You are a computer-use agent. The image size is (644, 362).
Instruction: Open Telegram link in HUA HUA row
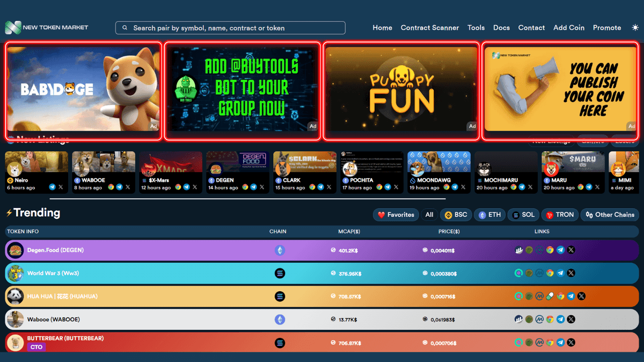pos(571,296)
